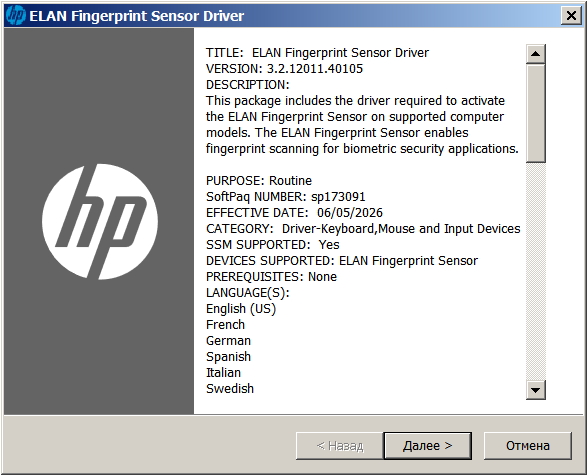Click the grayed-out < Назад button
The height and width of the screenshot is (476, 588).
[340, 446]
